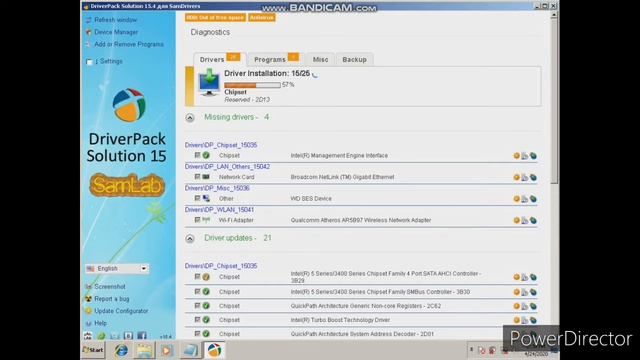The height and width of the screenshot is (360, 640).
Task: Click the vertical scrollbar thumb
Action: point(554,101)
